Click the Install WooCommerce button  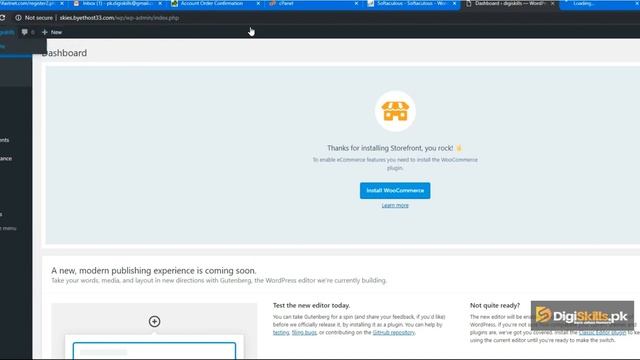[x=395, y=191]
